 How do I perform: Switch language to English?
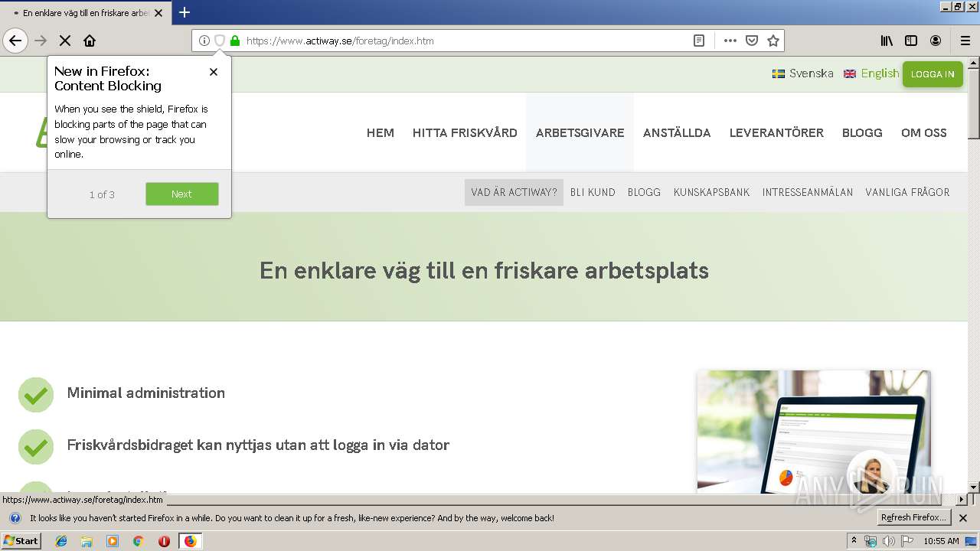coord(871,73)
